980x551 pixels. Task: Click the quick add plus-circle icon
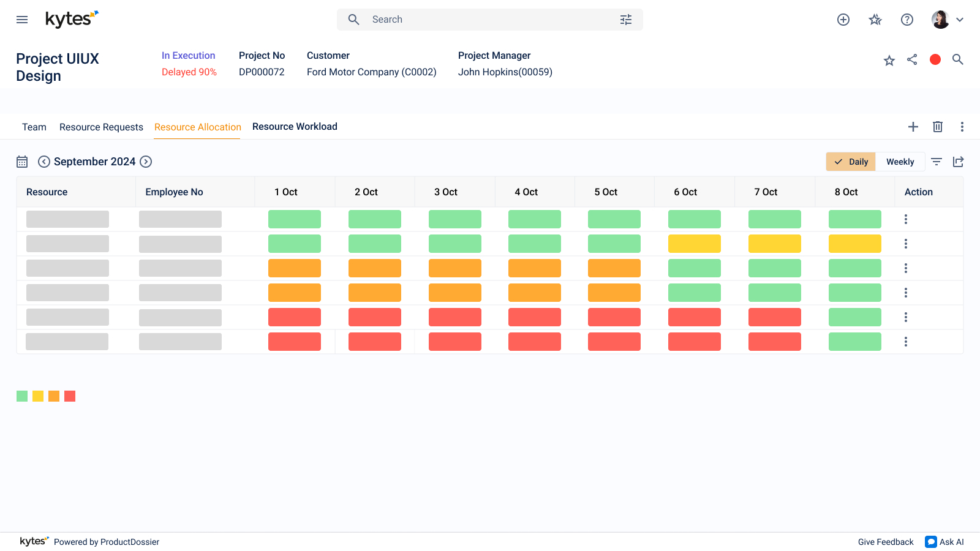click(x=843, y=20)
